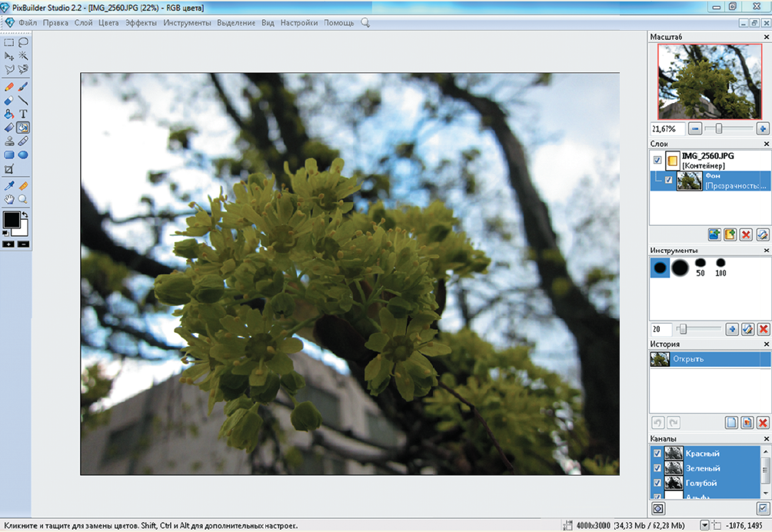Click the zoom-in plus button in Масштаб

click(x=763, y=128)
